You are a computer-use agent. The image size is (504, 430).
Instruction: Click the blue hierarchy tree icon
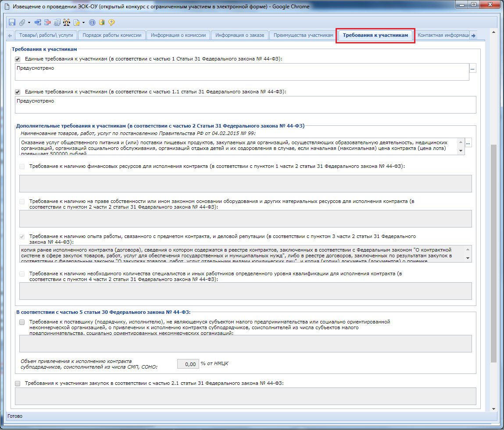pyautogui.click(x=38, y=22)
